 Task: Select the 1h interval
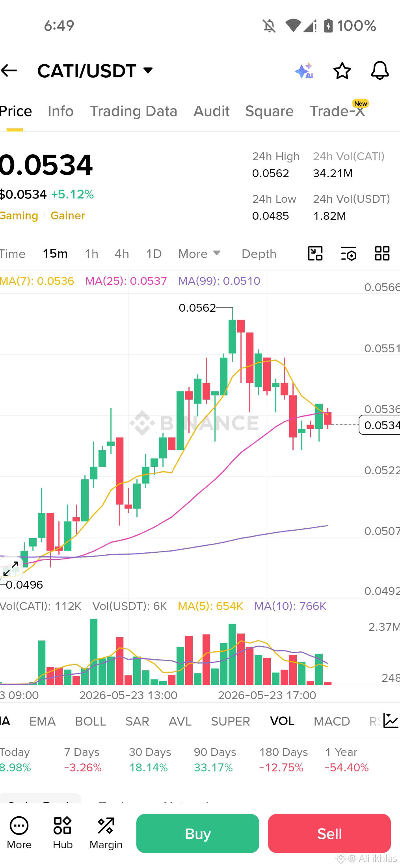click(x=91, y=254)
